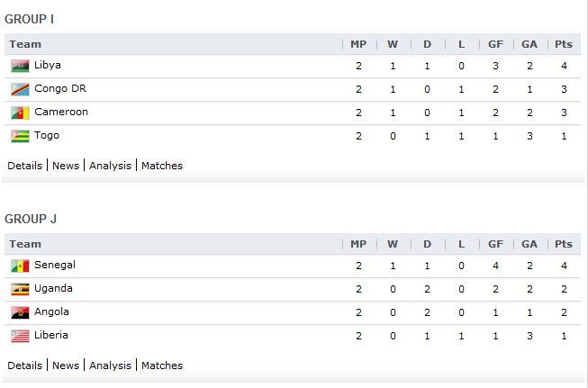Screen dimensions: 588x388
Task: Click the Senegal flag icon
Action: point(20,266)
